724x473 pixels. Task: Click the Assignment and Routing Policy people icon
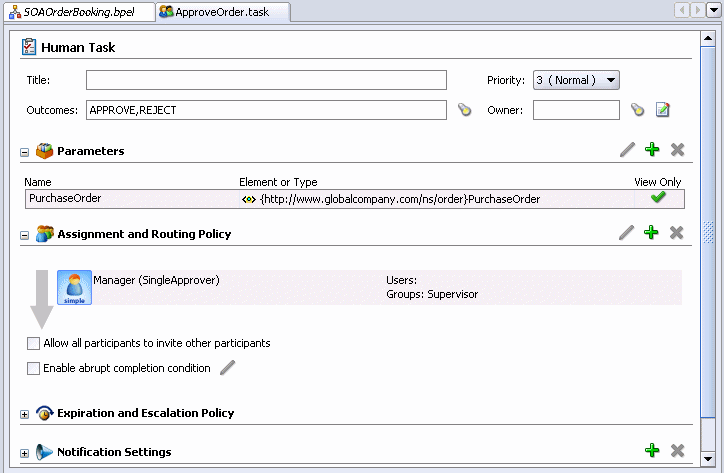(x=44, y=233)
